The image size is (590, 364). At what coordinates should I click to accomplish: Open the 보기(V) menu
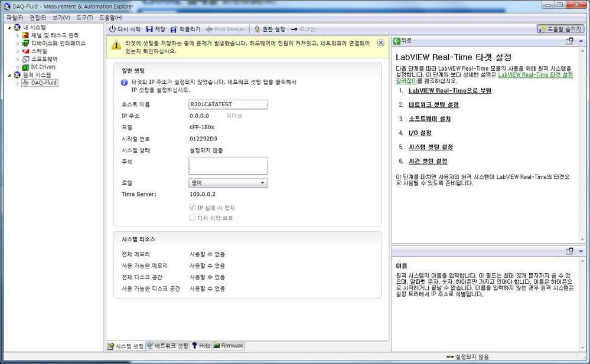pos(61,18)
